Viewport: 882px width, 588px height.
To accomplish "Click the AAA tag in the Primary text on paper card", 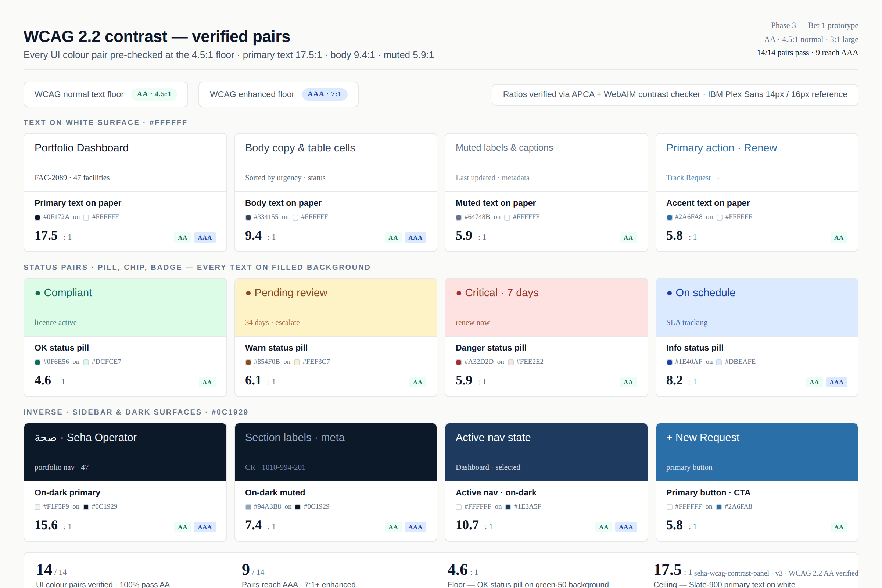I will pos(205,237).
